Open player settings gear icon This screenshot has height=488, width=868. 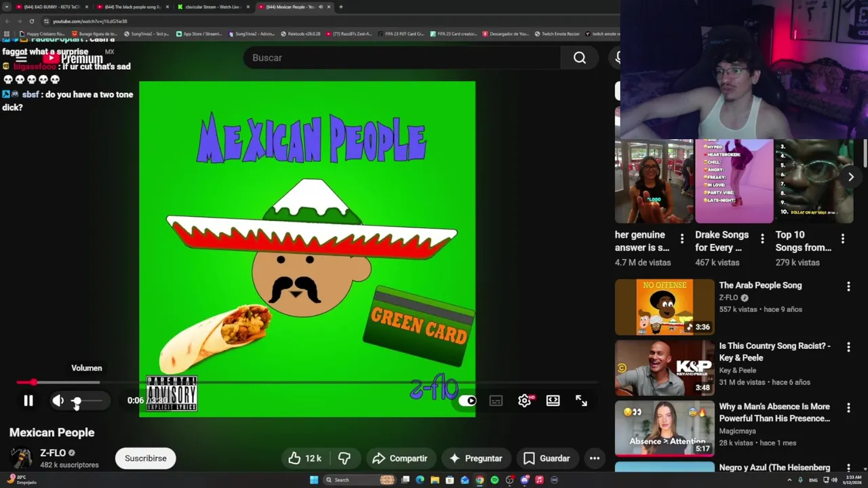(524, 401)
